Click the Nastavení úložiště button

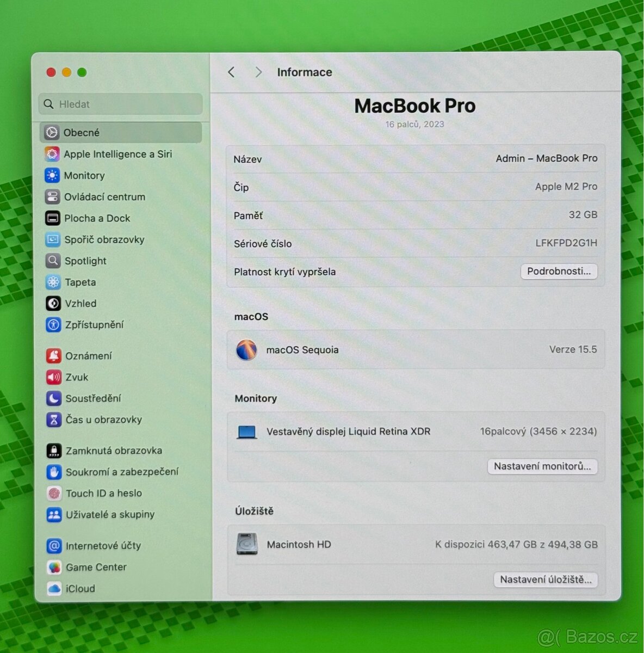[546, 580]
